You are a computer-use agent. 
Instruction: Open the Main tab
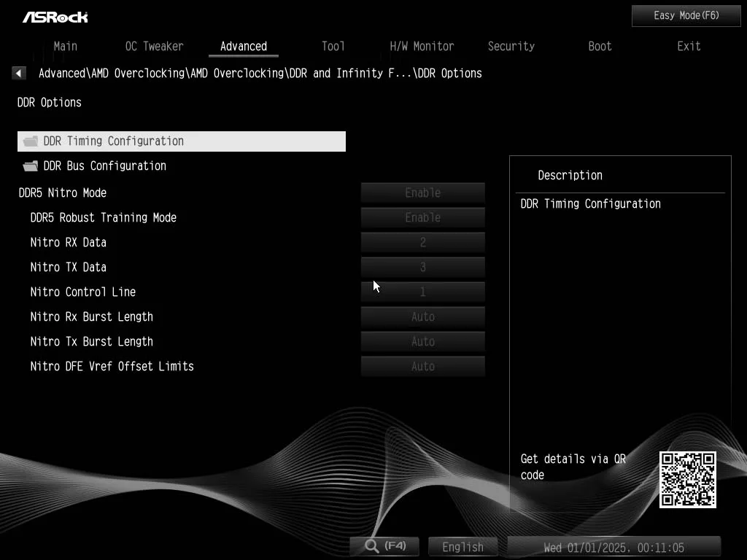tap(65, 46)
